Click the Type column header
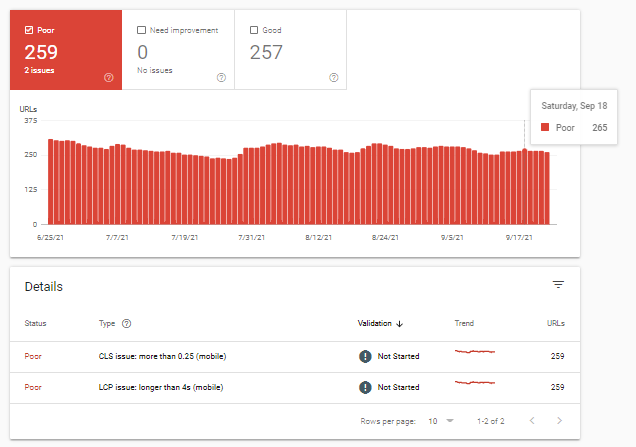Screen dimensions: 636x447 [x=107, y=323]
